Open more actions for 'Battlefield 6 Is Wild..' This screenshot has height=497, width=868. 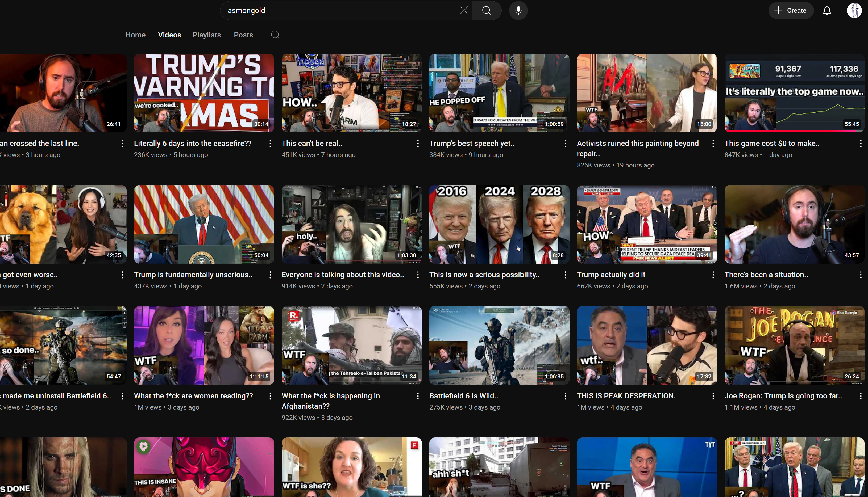point(565,396)
